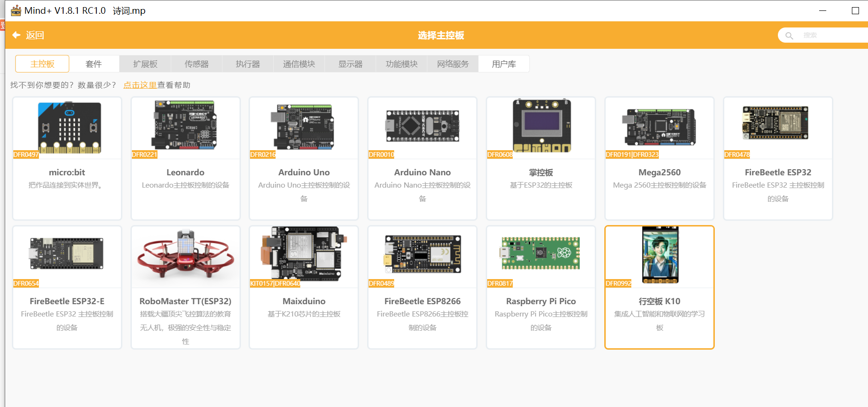The width and height of the screenshot is (868, 407).
Task: Click the Raspberry Pi Pico title text
Action: (541, 301)
